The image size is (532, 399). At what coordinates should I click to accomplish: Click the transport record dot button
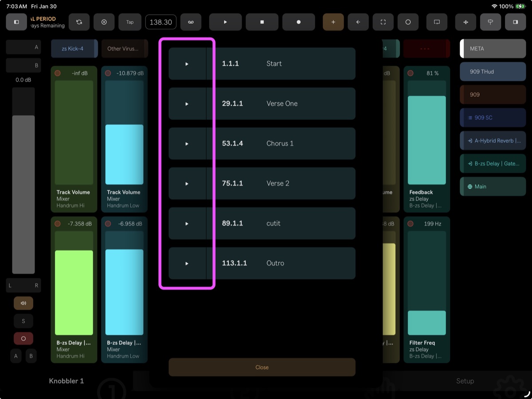pos(298,22)
